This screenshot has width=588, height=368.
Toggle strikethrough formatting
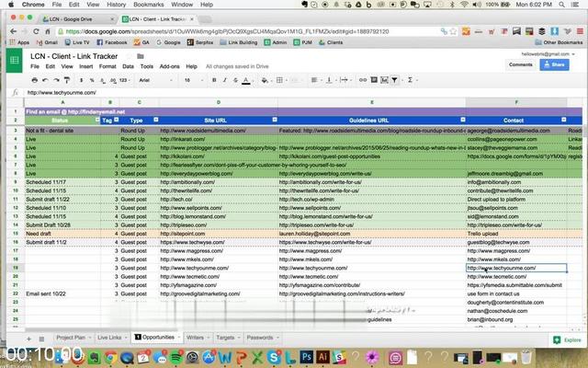(235, 80)
